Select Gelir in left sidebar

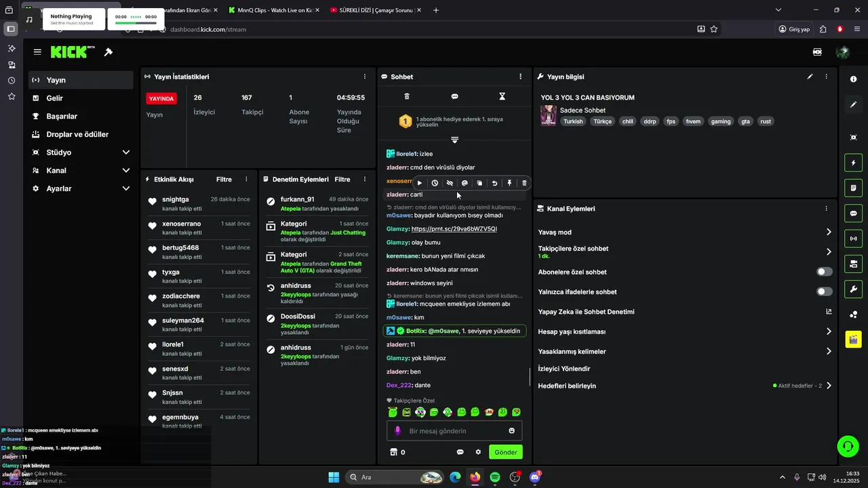coord(81,98)
